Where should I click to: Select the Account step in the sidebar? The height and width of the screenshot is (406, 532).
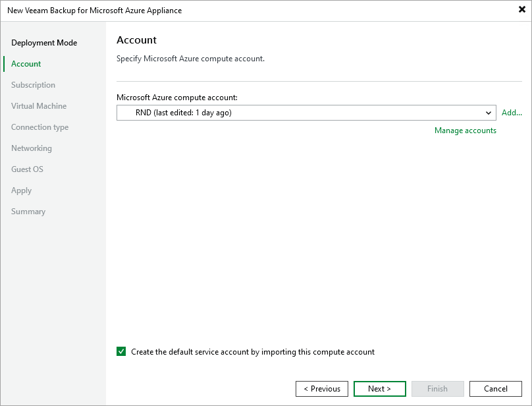click(26, 64)
